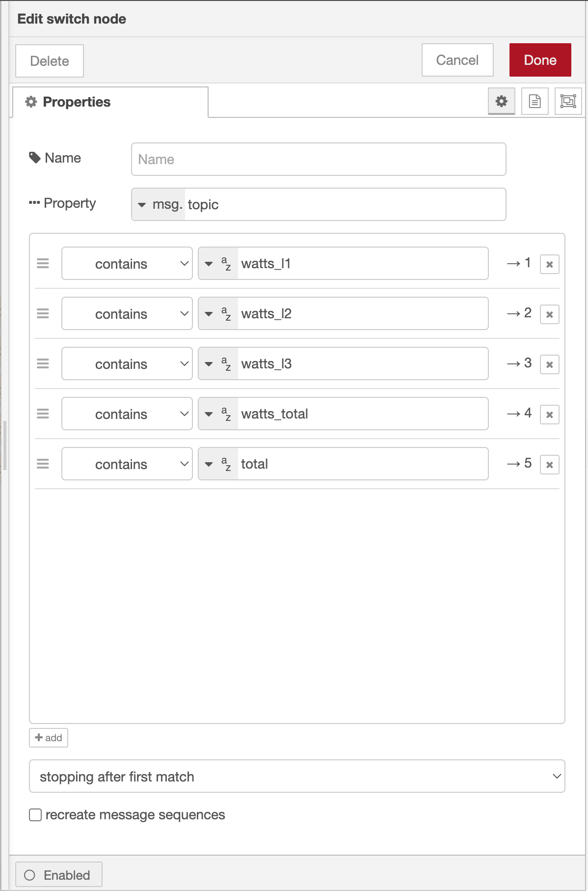Open contains operator dropdown for total rule

pos(127,464)
